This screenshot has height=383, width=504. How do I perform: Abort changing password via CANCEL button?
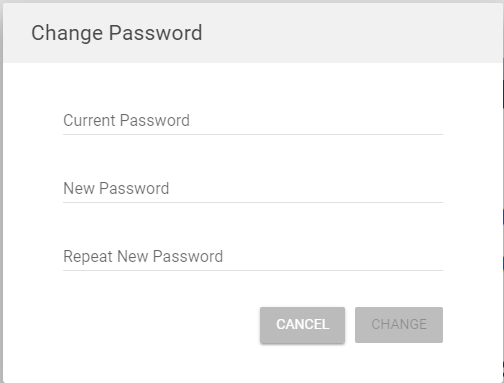coord(302,325)
